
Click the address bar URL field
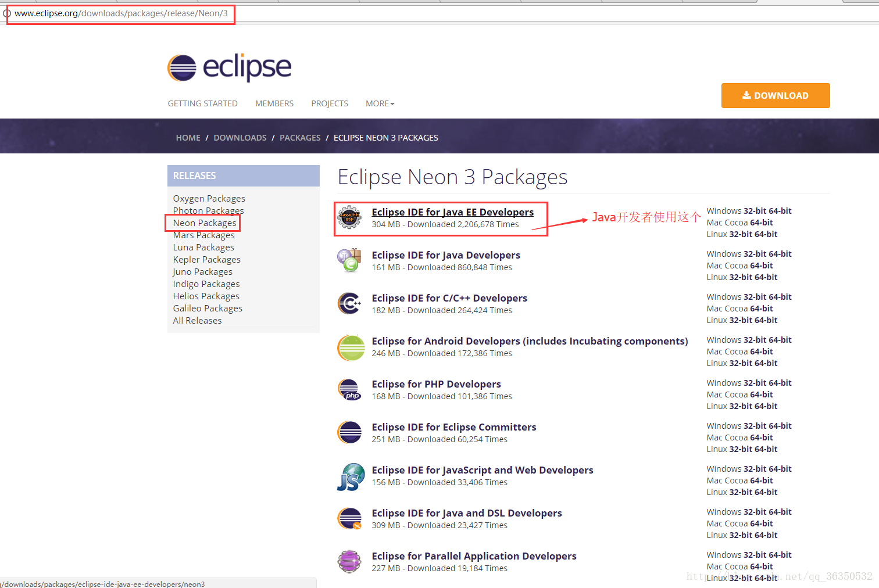[x=121, y=13]
